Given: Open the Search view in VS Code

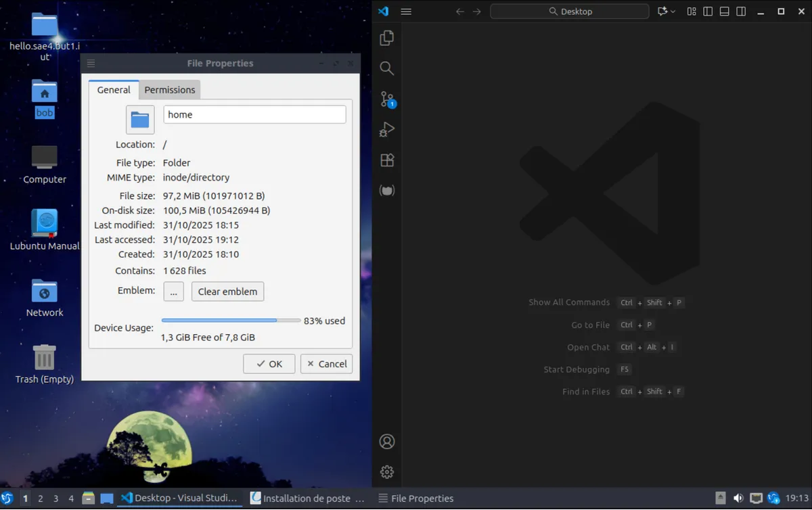Looking at the screenshot, I should (x=387, y=68).
